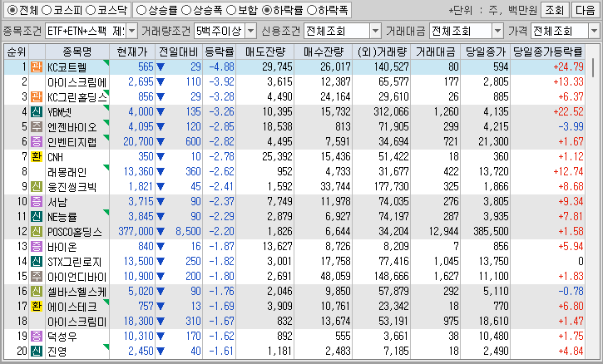Select the 보합 radio button
The height and width of the screenshot is (364, 603).
(x=230, y=10)
